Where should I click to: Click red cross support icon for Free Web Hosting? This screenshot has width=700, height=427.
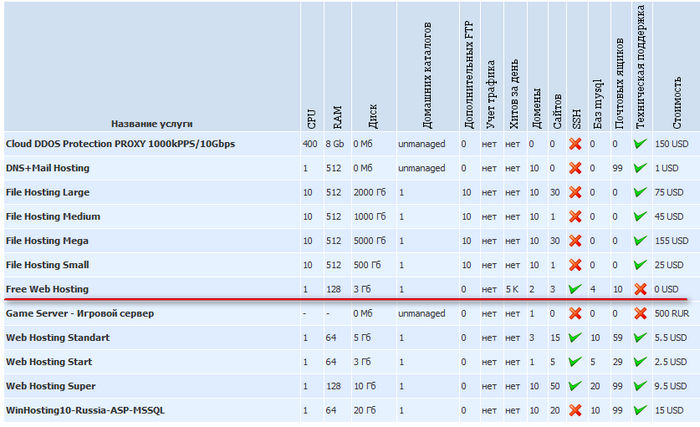(x=641, y=289)
